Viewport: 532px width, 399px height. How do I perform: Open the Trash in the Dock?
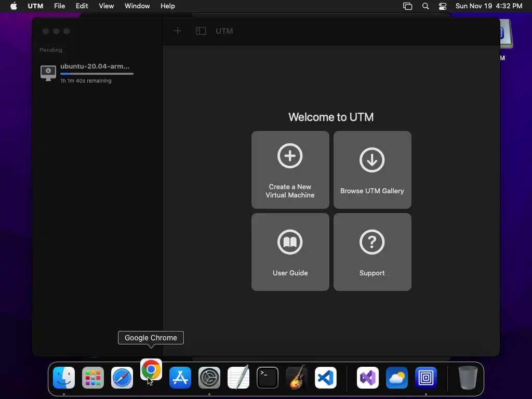[468, 378]
